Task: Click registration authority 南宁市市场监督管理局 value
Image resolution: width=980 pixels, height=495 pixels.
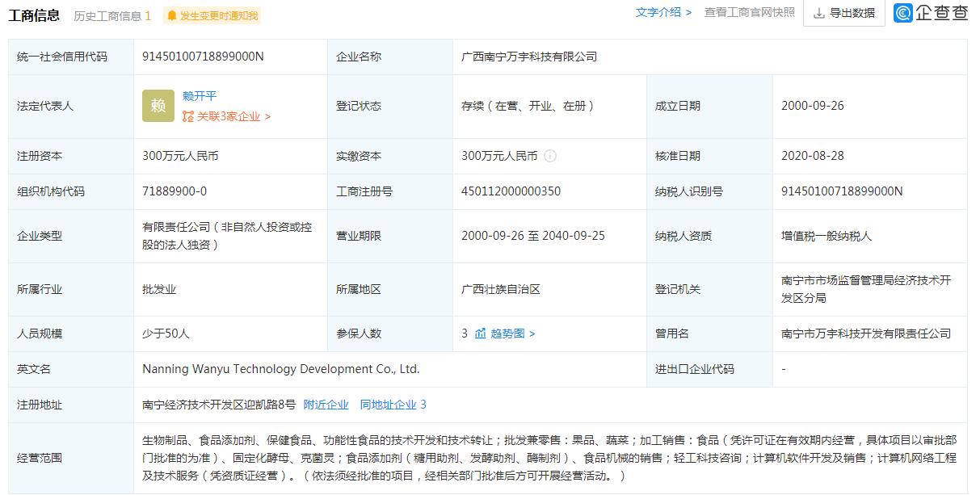Action: 866,289
